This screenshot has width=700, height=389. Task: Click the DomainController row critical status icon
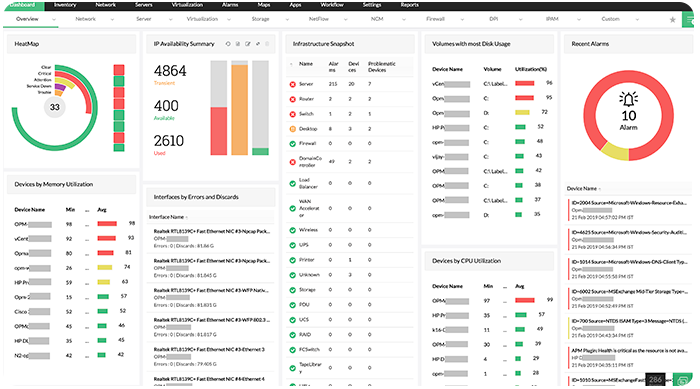coord(292,162)
